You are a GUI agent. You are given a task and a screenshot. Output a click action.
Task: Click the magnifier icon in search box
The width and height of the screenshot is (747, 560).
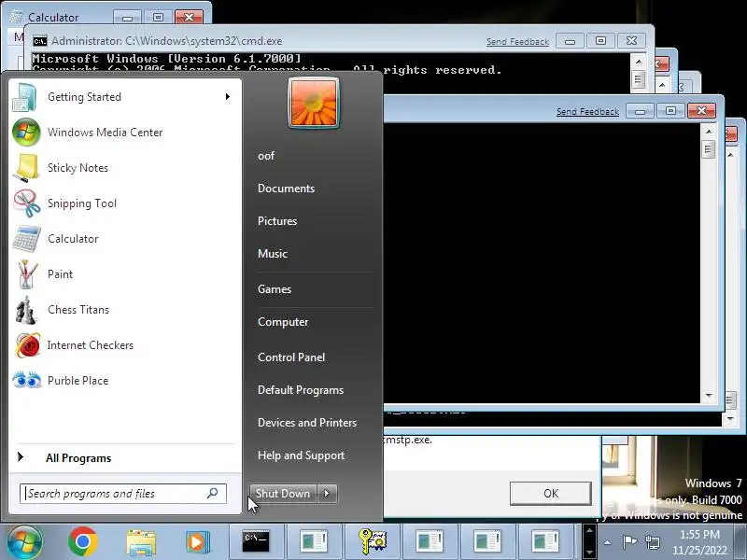pyautogui.click(x=213, y=493)
